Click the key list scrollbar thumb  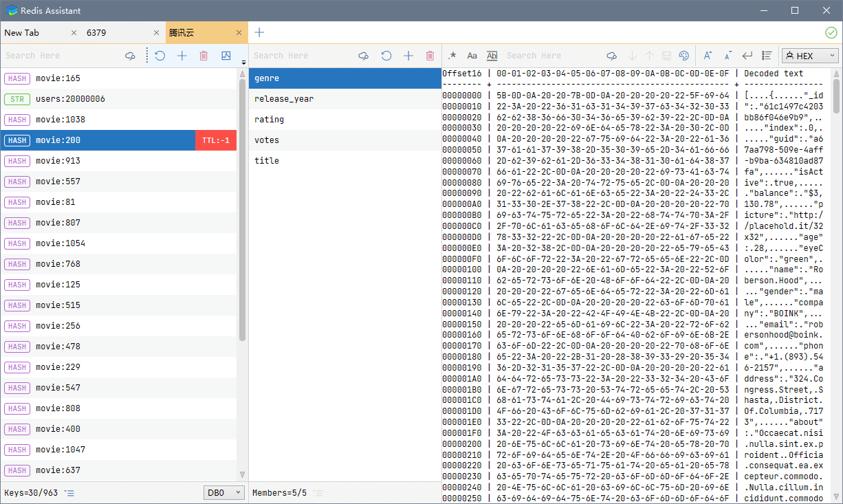(x=242, y=210)
